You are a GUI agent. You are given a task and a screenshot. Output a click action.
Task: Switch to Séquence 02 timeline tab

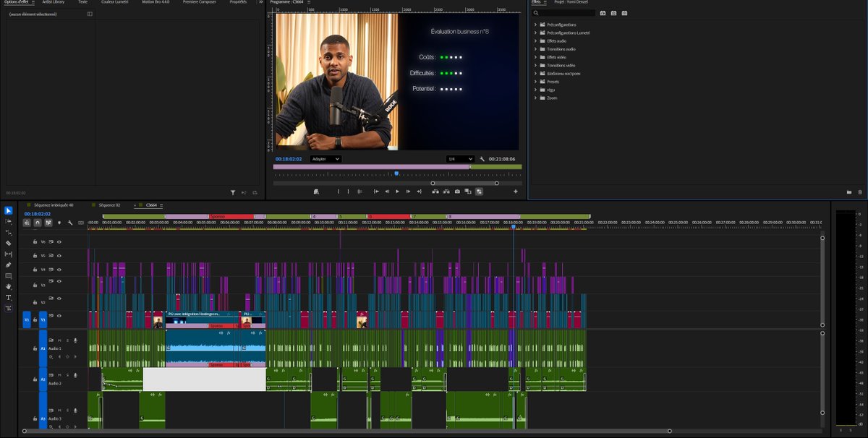click(x=109, y=205)
